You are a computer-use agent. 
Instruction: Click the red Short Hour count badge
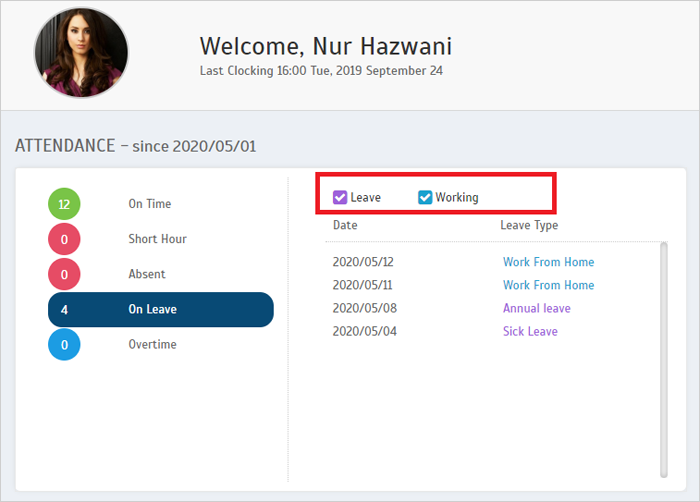(x=64, y=239)
